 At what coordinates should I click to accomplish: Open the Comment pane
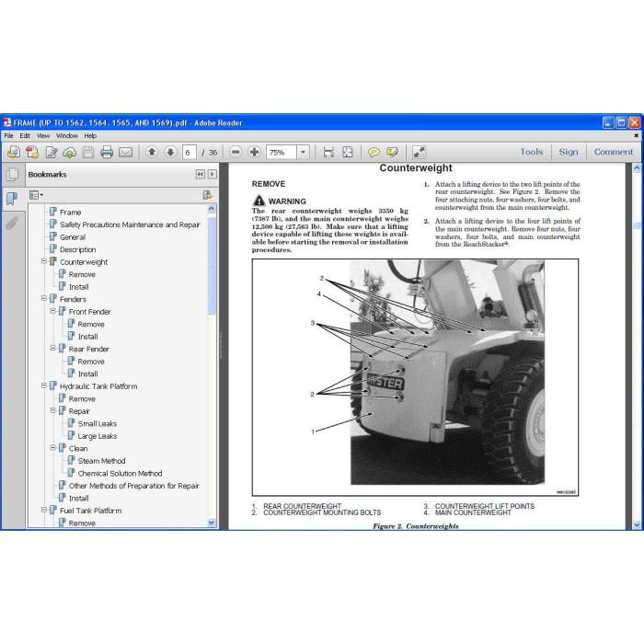[x=614, y=152]
